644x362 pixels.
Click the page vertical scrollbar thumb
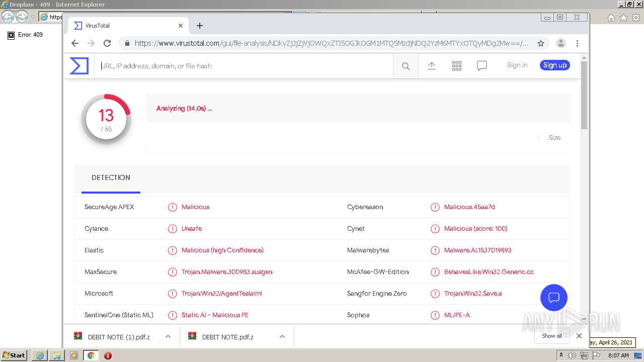pyautogui.click(x=584, y=95)
